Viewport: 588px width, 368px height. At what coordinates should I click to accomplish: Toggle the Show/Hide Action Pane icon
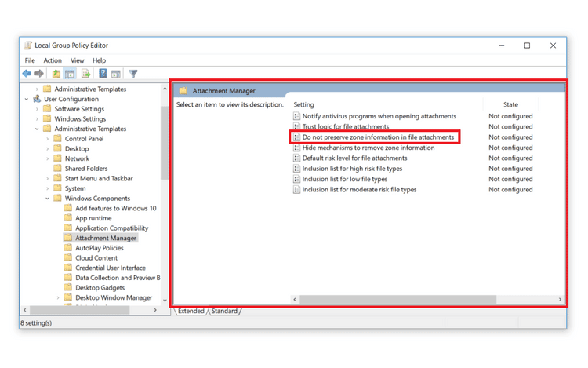[x=116, y=74]
